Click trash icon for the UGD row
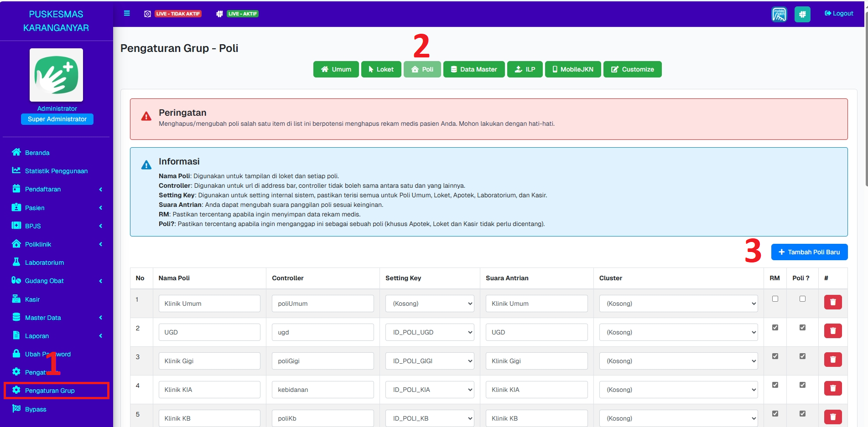Screen dimensions: 868x427 click(832, 331)
